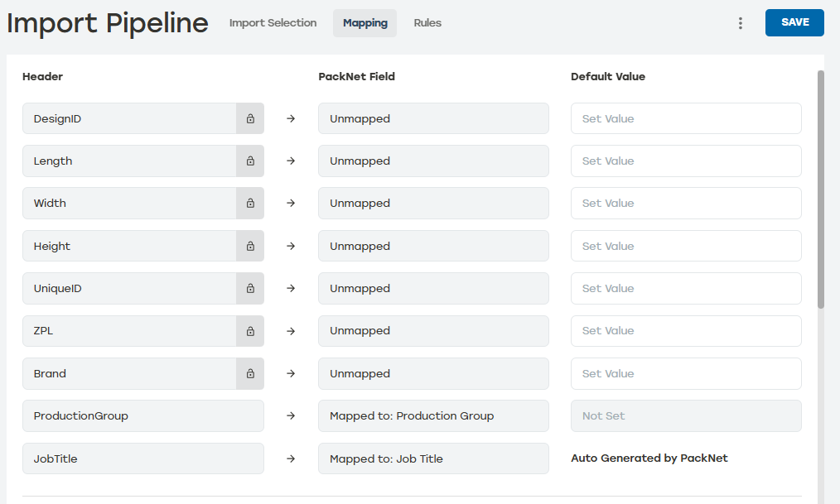Click the lock icon on Width header
Viewport: 840px width, 504px height.
(250, 203)
